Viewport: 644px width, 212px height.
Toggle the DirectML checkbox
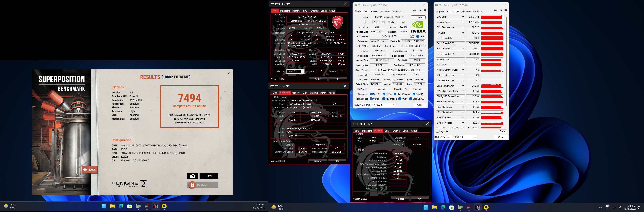click(414, 94)
